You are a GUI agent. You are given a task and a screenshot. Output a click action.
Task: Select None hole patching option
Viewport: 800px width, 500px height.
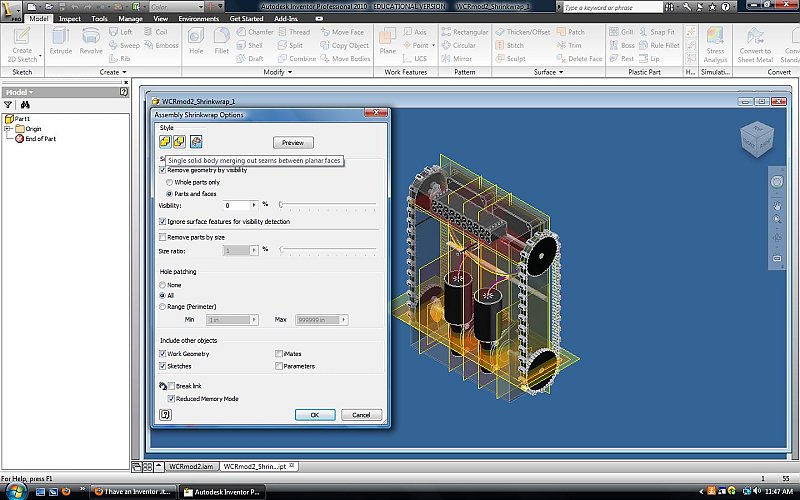(x=162, y=285)
